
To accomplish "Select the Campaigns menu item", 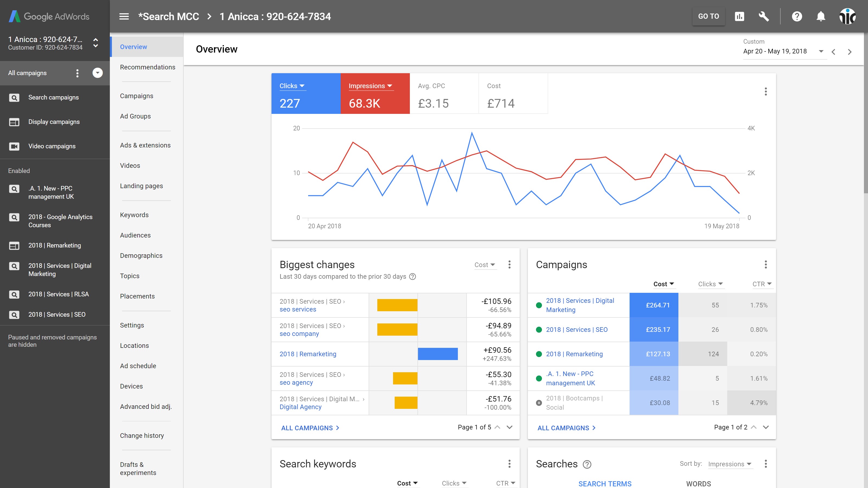I will [x=136, y=95].
